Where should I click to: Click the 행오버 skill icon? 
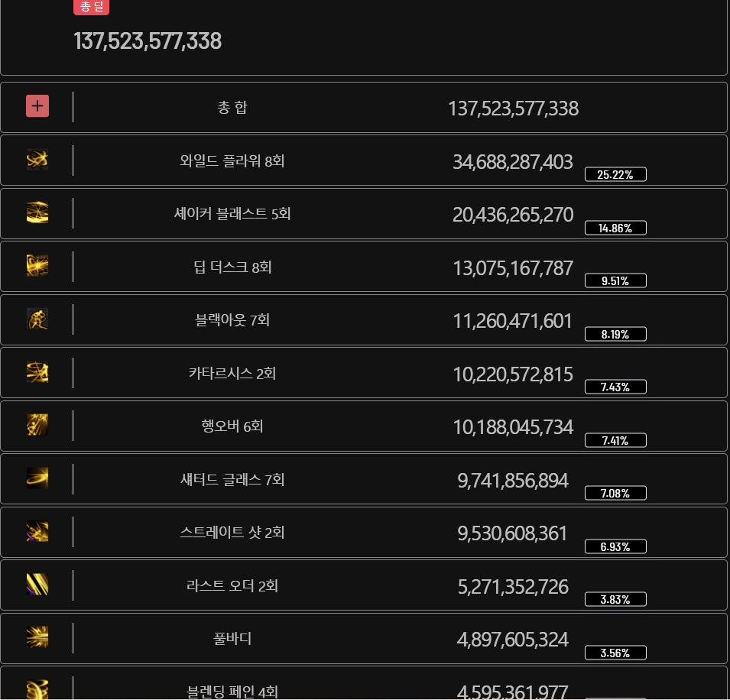click(37, 425)
